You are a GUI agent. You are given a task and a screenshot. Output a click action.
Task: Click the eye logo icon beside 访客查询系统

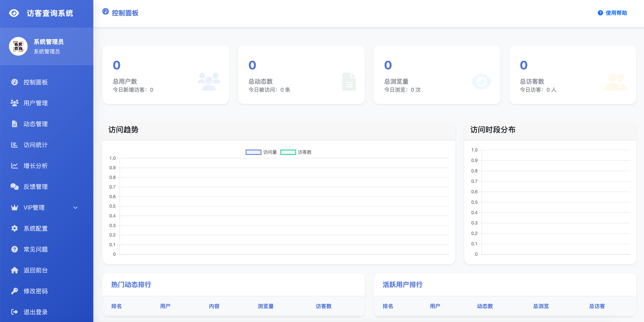[14, 13]
